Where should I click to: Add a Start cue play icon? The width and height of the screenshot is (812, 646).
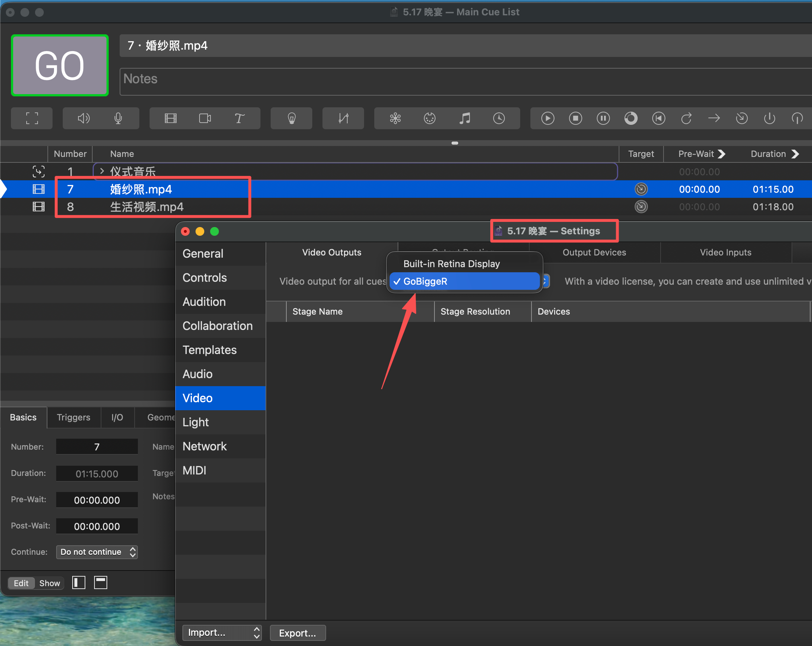[548, 118]
